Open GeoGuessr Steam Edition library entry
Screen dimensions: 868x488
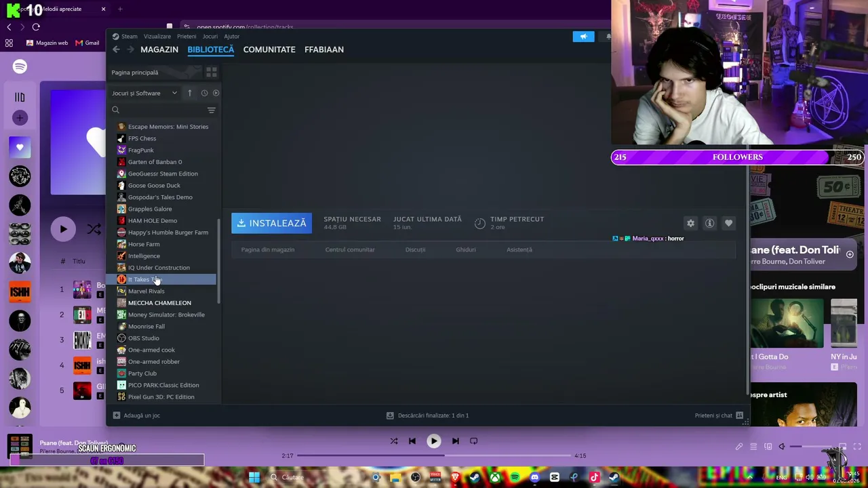pyautogui.click(x=163, y=174)
